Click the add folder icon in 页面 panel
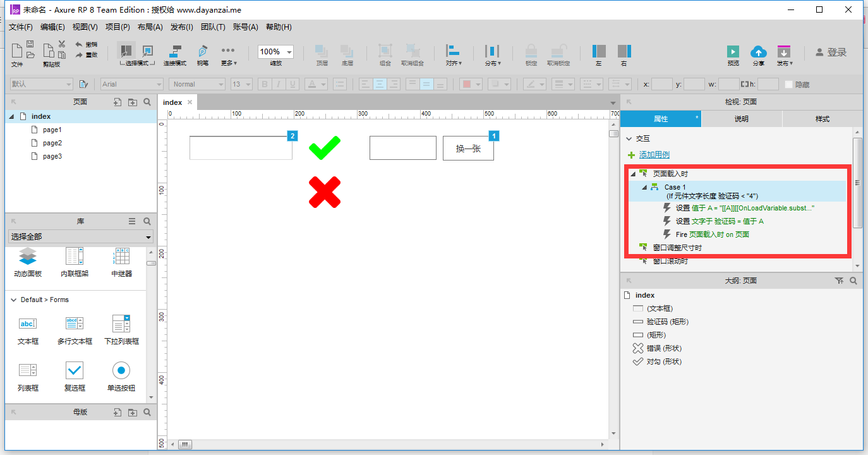 [132, 102]
